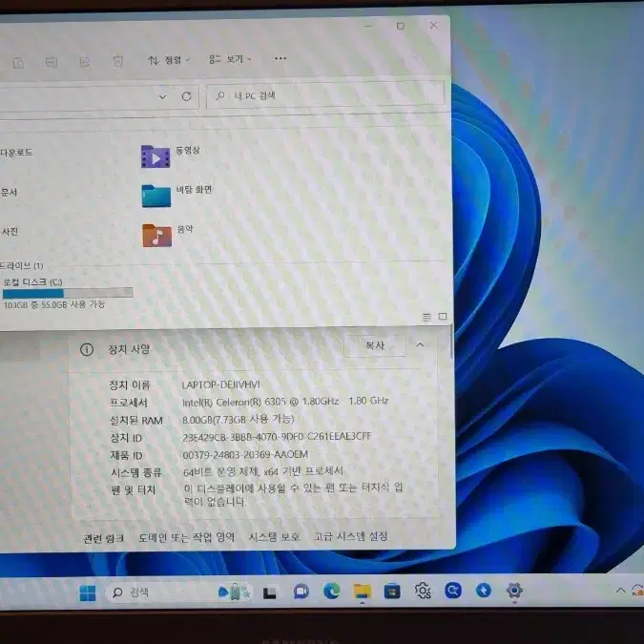
Task: Click the 내 PC 검색 search field
Action: [x=325, y=95]
